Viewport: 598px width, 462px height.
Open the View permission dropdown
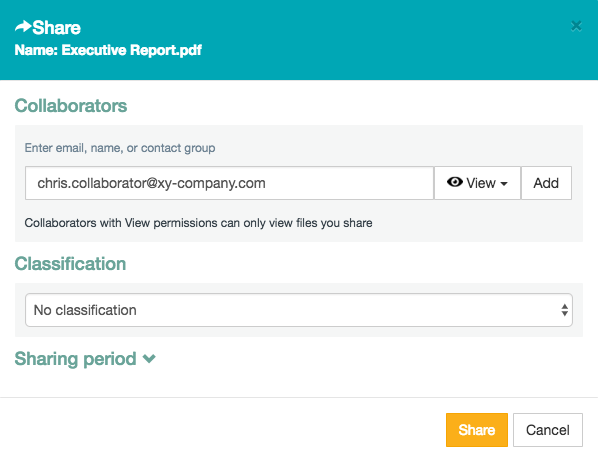tap(477, 183)
